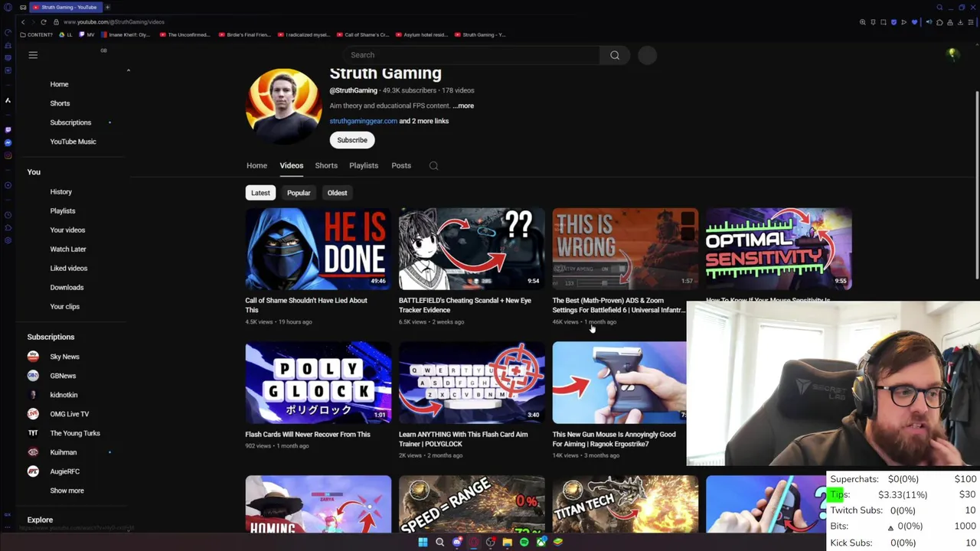Open the CONTENT? bookmarks folder
Viewport: 980px width, 551px height.
(38, 34)
